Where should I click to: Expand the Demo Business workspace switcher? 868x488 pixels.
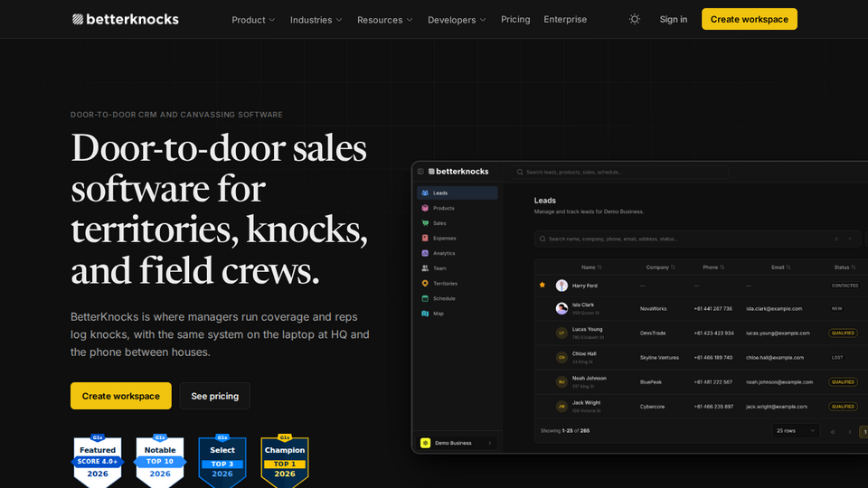pyautogui.click(x=457, y=443)
